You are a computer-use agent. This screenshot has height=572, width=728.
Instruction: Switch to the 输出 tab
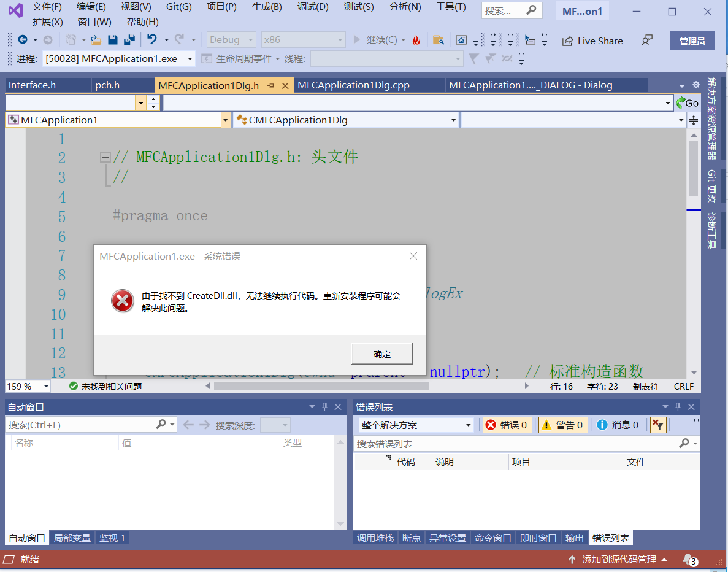click(x=574, y=538)
